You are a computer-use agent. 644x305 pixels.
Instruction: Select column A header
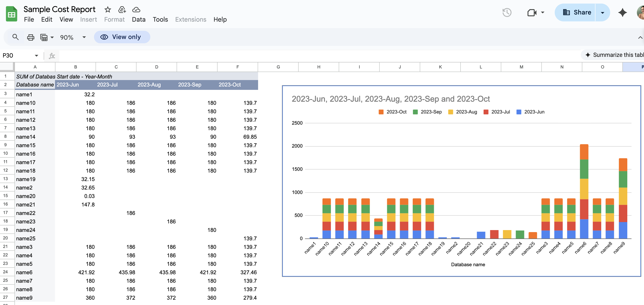(x=35, y=67)
